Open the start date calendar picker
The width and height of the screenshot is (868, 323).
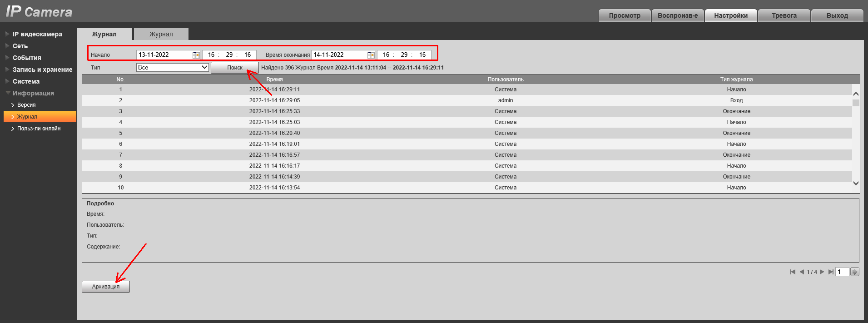[x=196, y=55]
